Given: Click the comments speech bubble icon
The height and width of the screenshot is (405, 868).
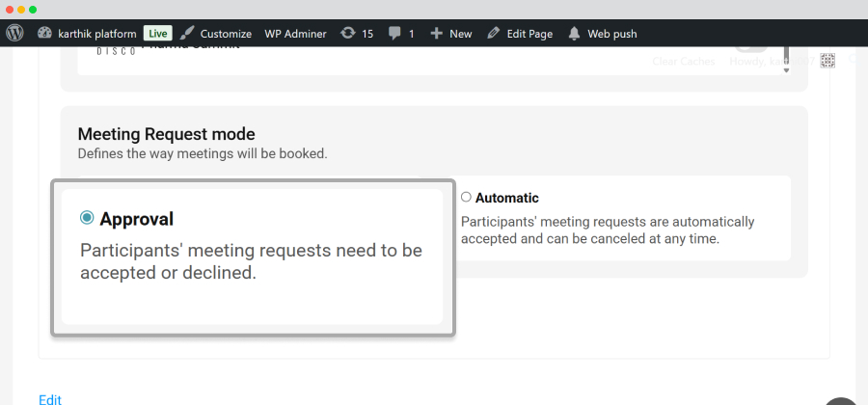Looking at the screenshot, I should [394, 34].
